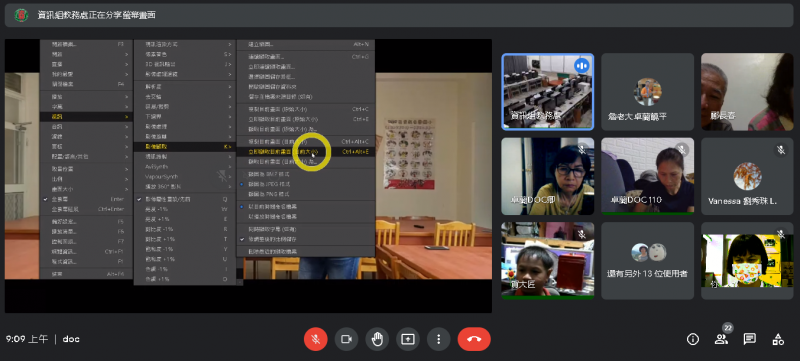The height and width of the screenshot is (361, 800).
Task: Choose the preferences menu item with F5 shortcut
Action: coord(86,222)
